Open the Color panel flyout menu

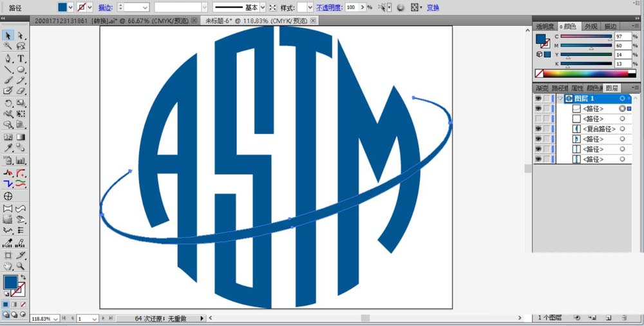[635, 26]
